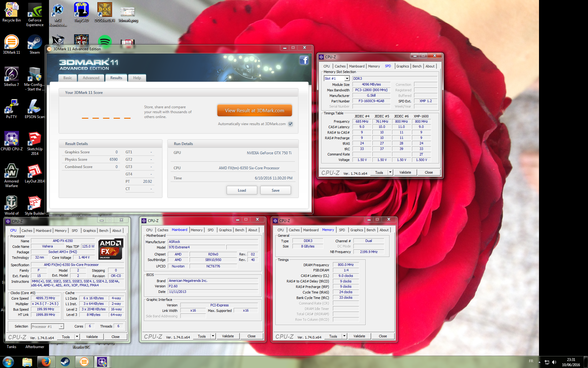Open the Windows Start menu orb
Image resolution: width=588 pixels, height=368 pixels.
point(8,362)
